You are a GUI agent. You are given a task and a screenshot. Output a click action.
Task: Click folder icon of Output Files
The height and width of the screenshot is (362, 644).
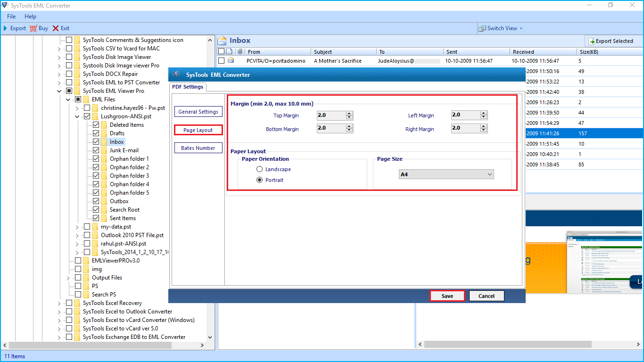[86, 277]
